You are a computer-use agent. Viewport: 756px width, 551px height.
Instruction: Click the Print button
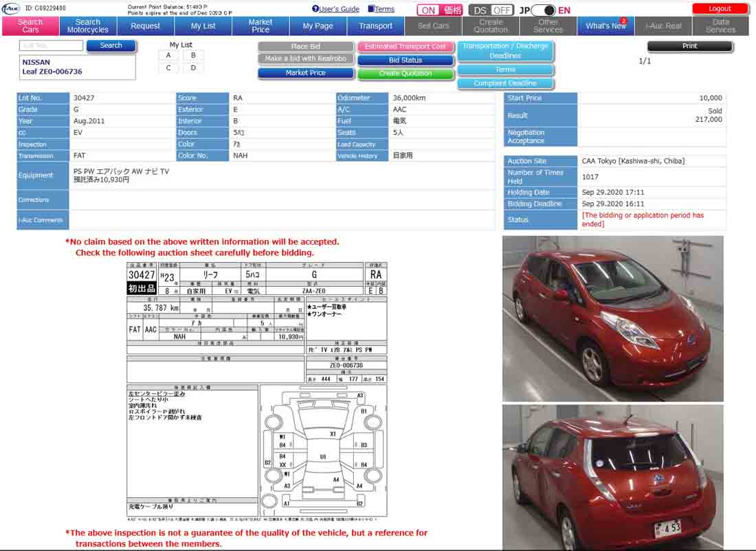coord(689,46)
